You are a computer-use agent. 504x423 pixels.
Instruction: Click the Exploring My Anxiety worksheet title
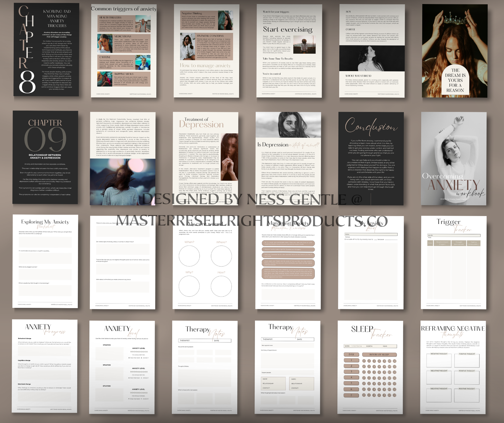(x=45, y=222)
